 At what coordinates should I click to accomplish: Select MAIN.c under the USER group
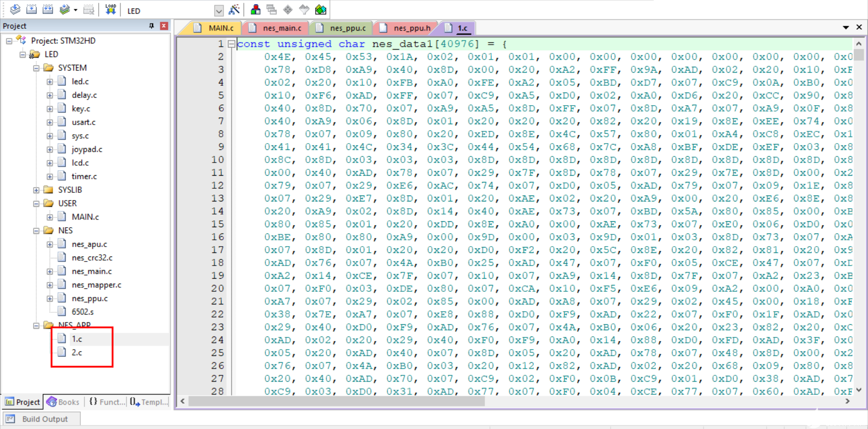point(85,217)
